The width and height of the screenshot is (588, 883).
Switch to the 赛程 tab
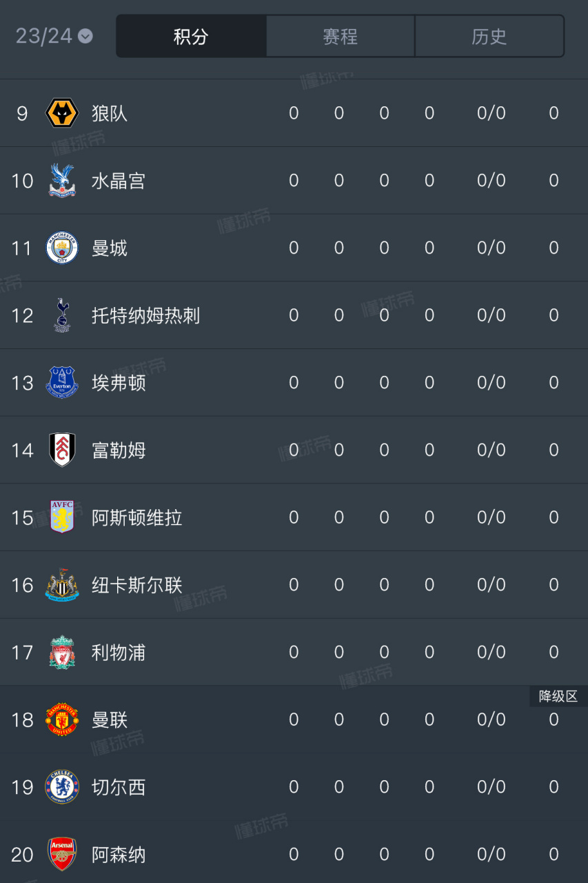pos(341,36)
